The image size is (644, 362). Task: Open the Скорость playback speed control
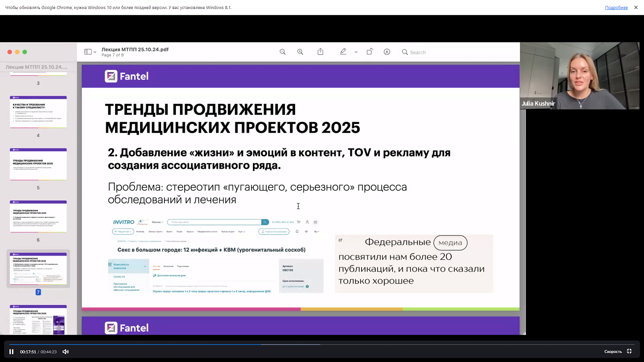point(613,351)
